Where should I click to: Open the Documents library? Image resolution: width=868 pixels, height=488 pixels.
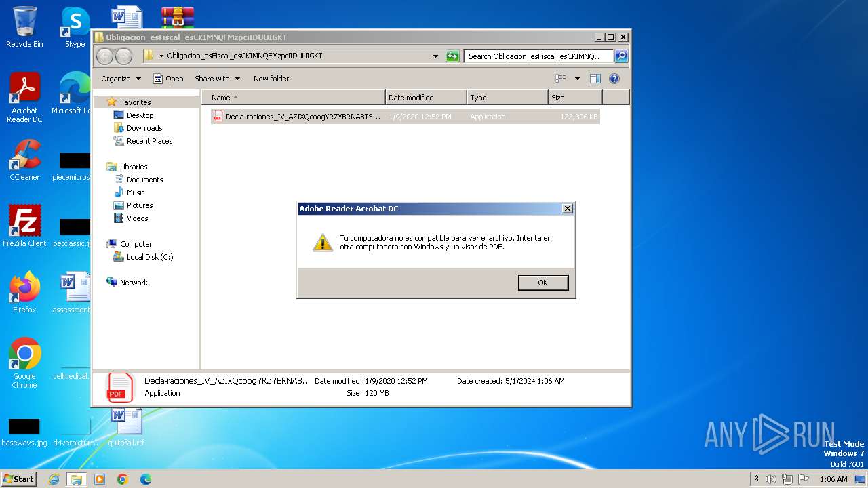[x=144, y=180]
